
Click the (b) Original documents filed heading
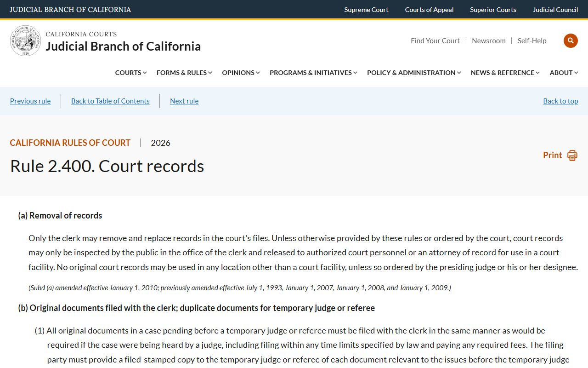197,308
